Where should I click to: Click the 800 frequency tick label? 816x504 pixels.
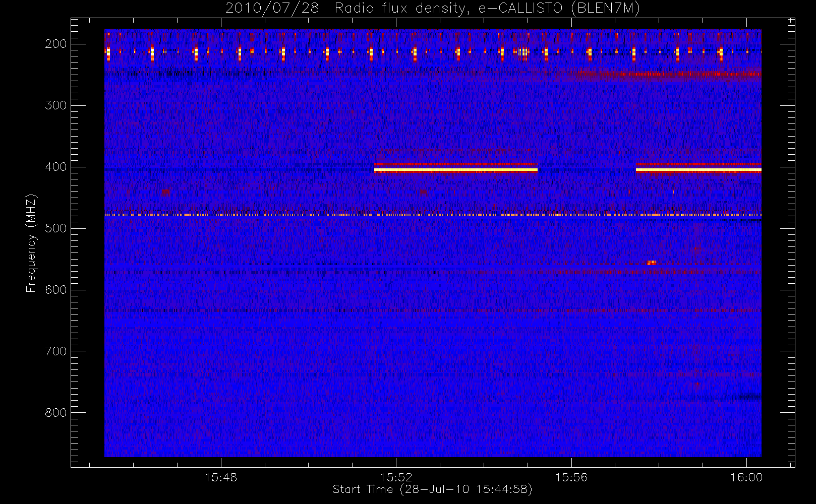tap(56, 413)
